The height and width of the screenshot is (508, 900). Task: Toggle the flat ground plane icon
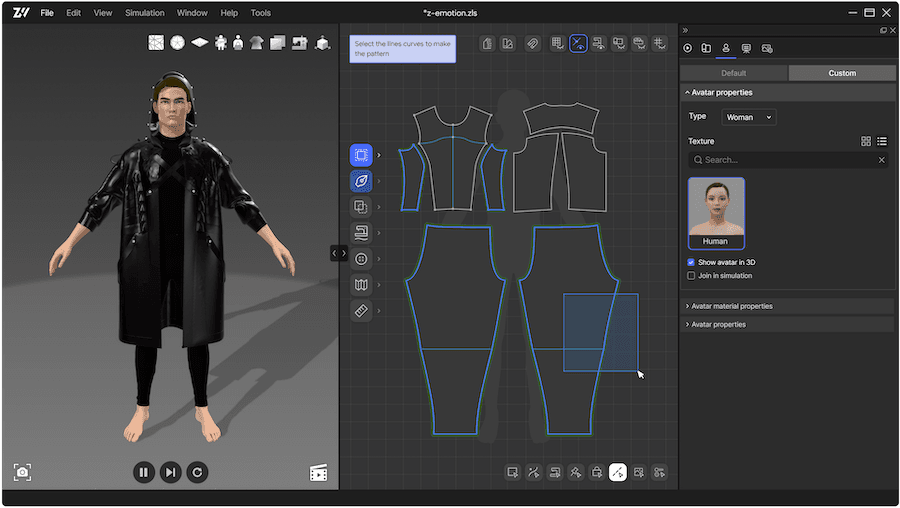click(200, 42)
